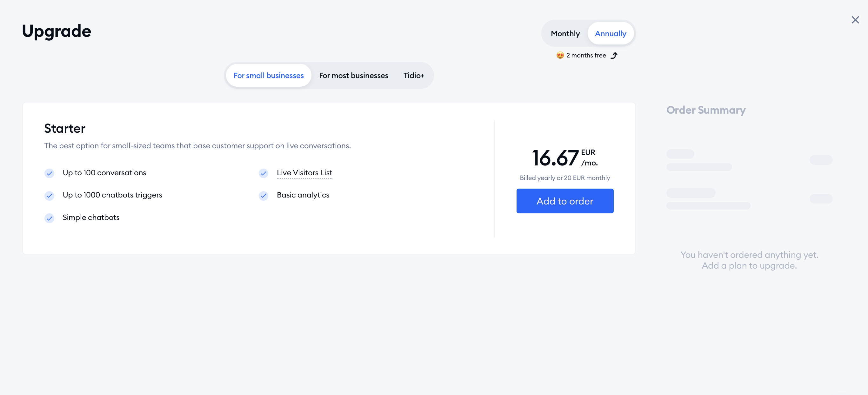868x395 pixels.
Task: Open the Tidio+ tab
Action: pos(413,75)
